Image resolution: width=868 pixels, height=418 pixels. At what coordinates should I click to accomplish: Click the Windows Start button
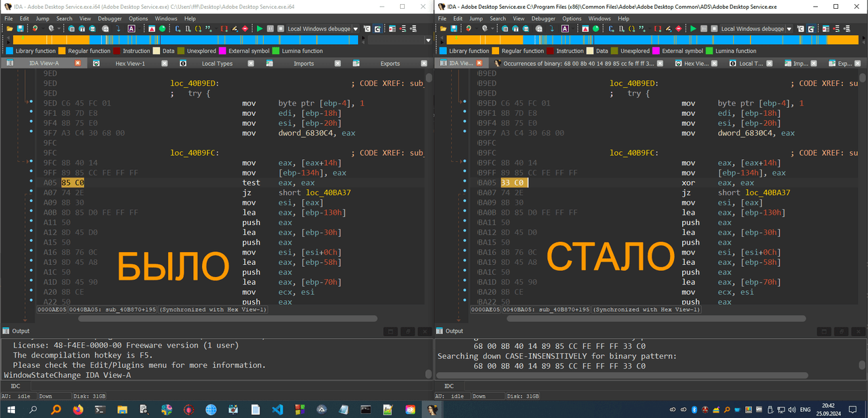pyautogui.click(x=11, y=409)
